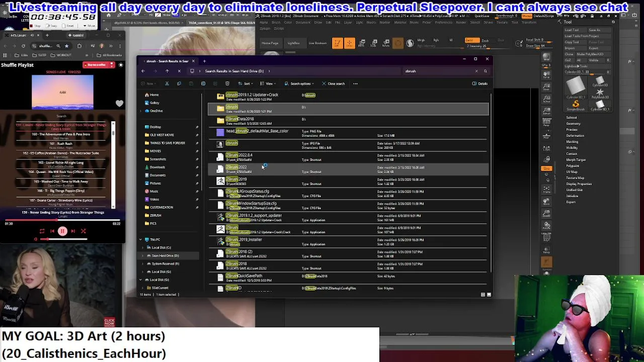Open LightBox in ZBrush window
The width and height of the screenshot is (644, 362).
(x=293, y=43)
